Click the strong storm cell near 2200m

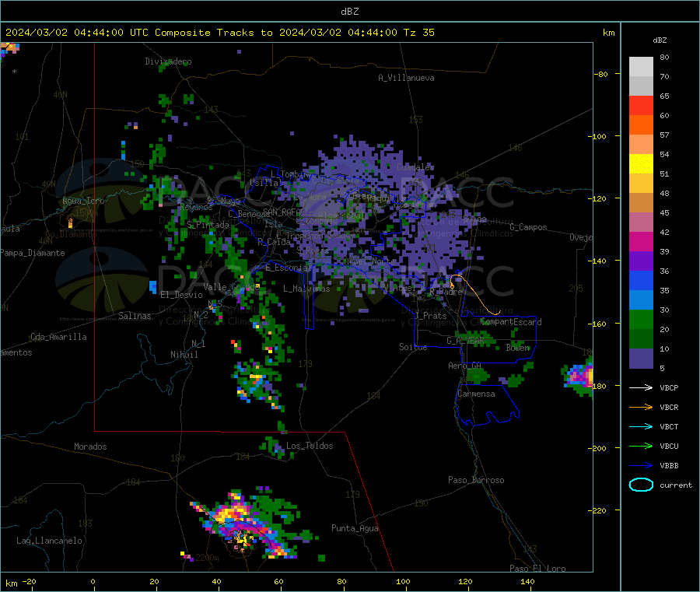[243, 524]
